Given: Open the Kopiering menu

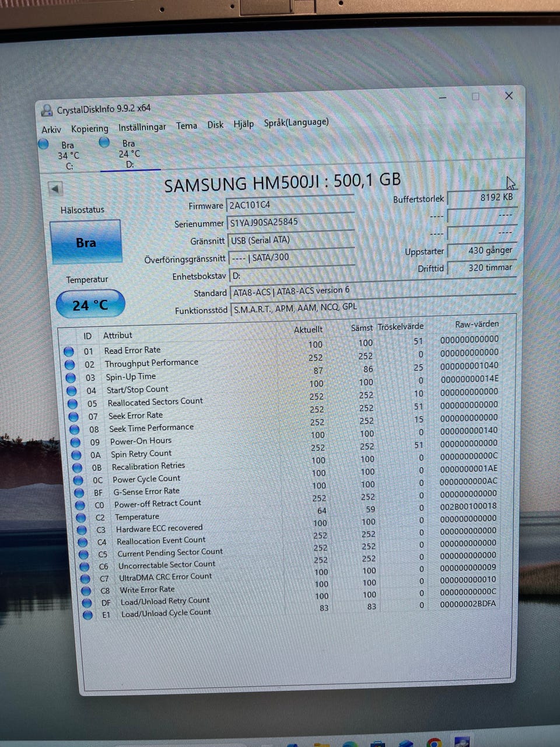Looking at the screenshot, I should coord(90,128).
